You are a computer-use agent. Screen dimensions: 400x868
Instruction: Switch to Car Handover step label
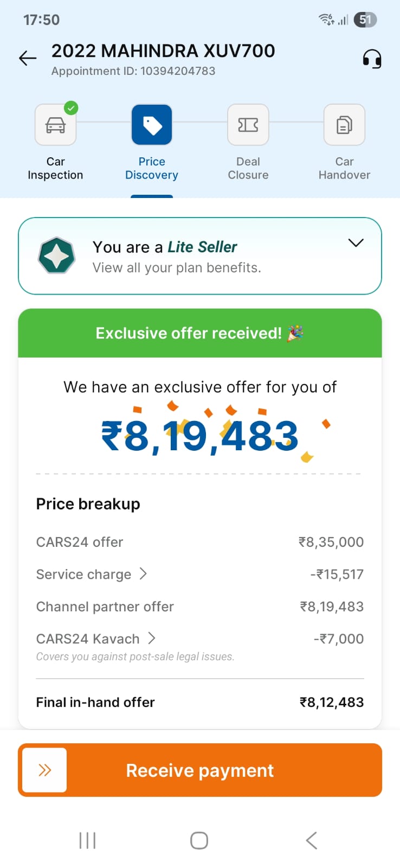pos(344,168)
